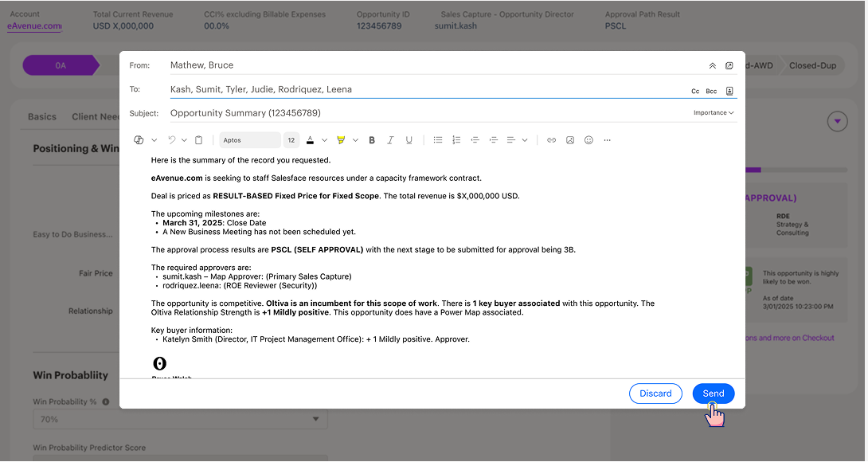Add Bcc recipients field
868x462 pixels.
(711, 92)
